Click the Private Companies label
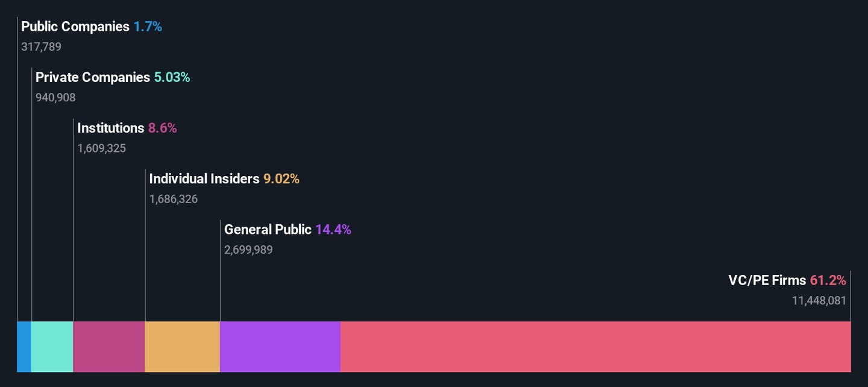868x387 pixels. 93,77
